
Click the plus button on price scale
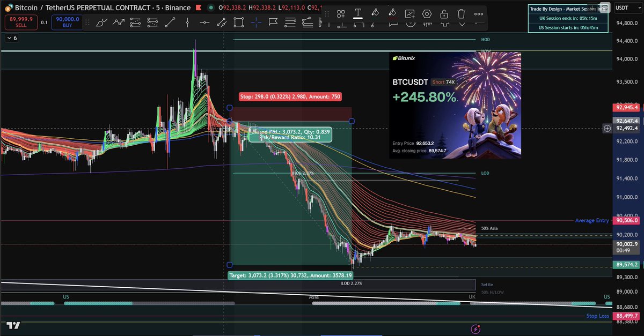[x=608, y=128]
